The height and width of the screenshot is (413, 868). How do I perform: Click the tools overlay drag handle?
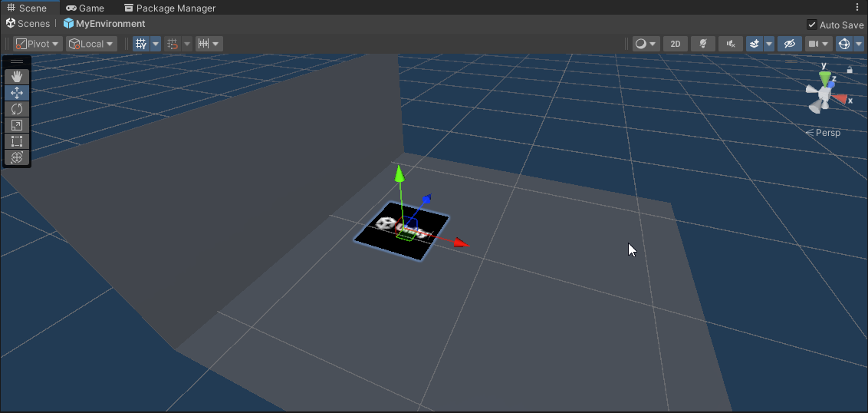17,61
